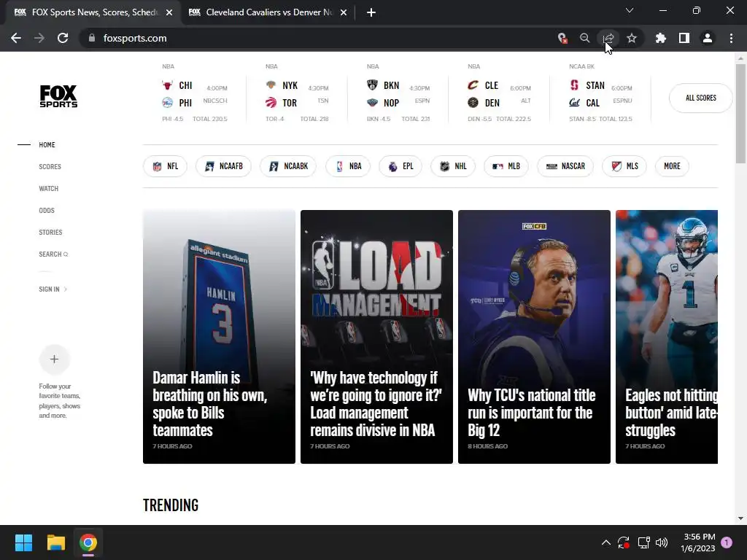747x560 pixels.
Task: Select the NCAABK league pill
Action: pos(288,166)
